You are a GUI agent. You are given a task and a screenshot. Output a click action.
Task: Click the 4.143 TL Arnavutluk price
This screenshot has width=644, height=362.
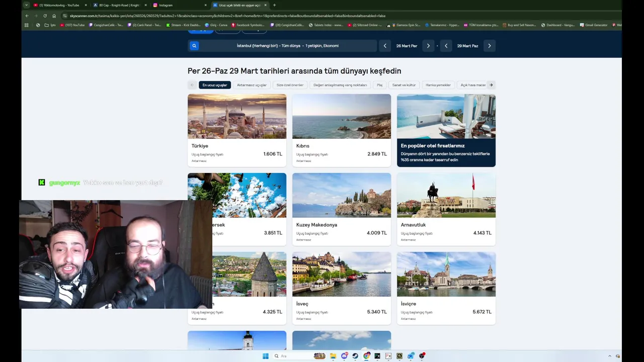[x=483, y=233]
